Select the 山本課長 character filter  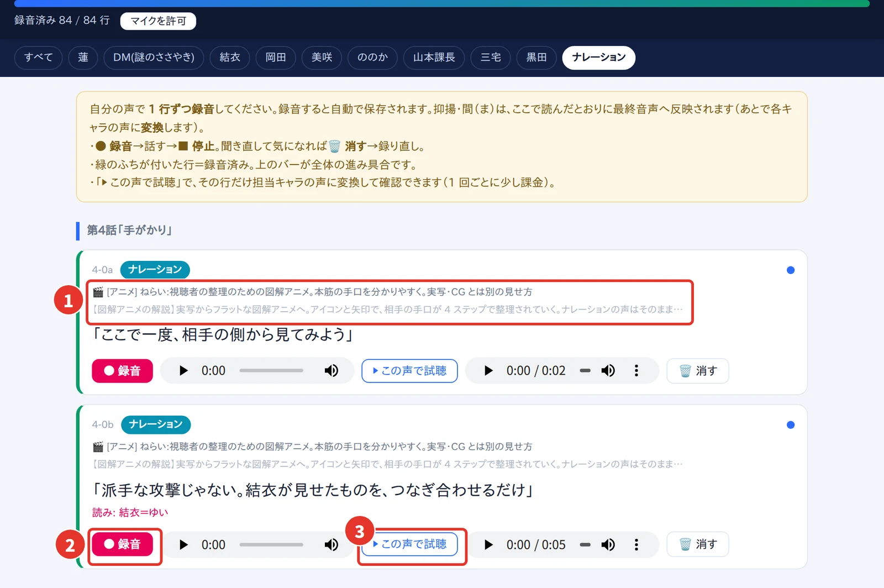[x=434, y=57]
